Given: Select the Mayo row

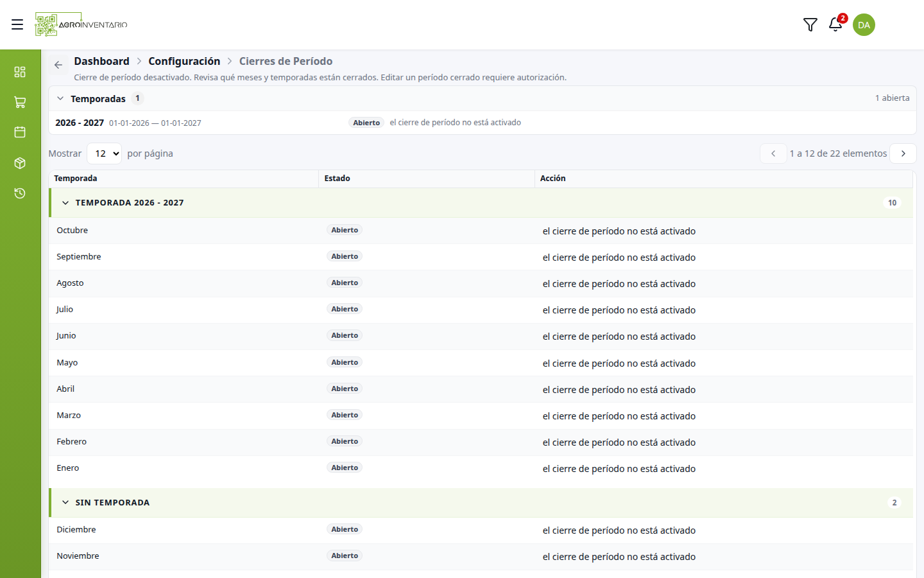Looking at the screenshot, I should [x=481, y=363].
